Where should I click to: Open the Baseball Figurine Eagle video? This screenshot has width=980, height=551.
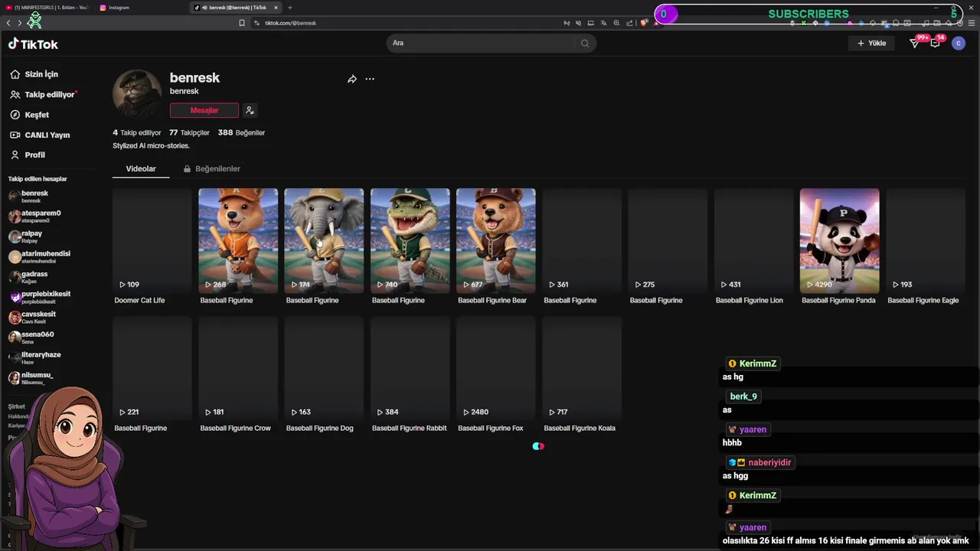[926, 240]
